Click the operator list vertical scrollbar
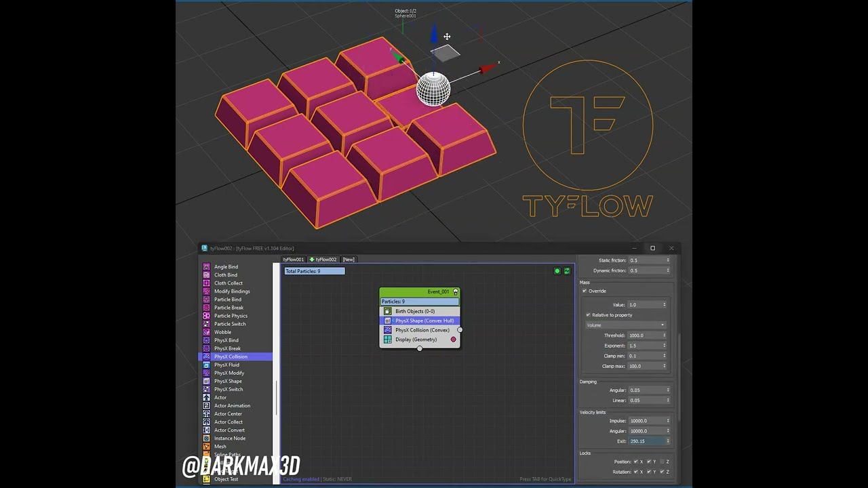 click(x=277, y=399)
